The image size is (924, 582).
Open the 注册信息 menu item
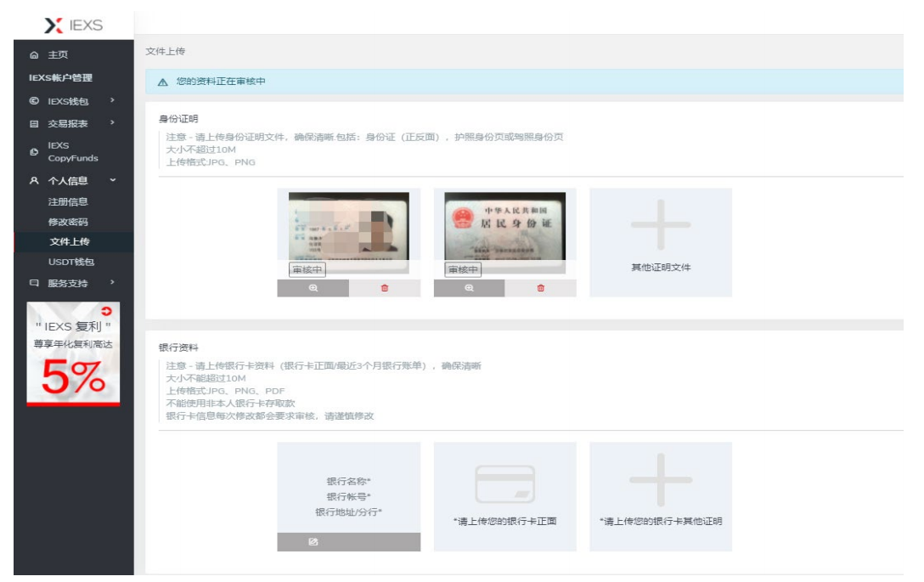(x=68, y=201)
